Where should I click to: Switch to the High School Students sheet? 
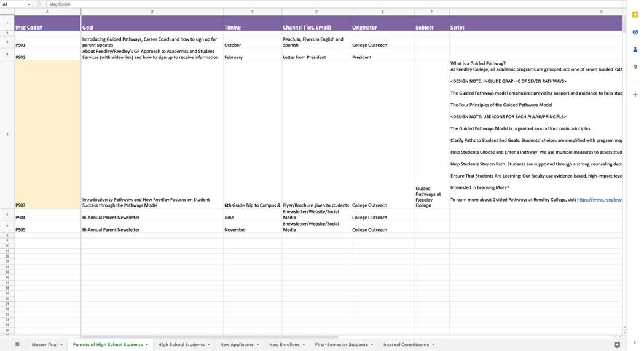coord(181,345)
